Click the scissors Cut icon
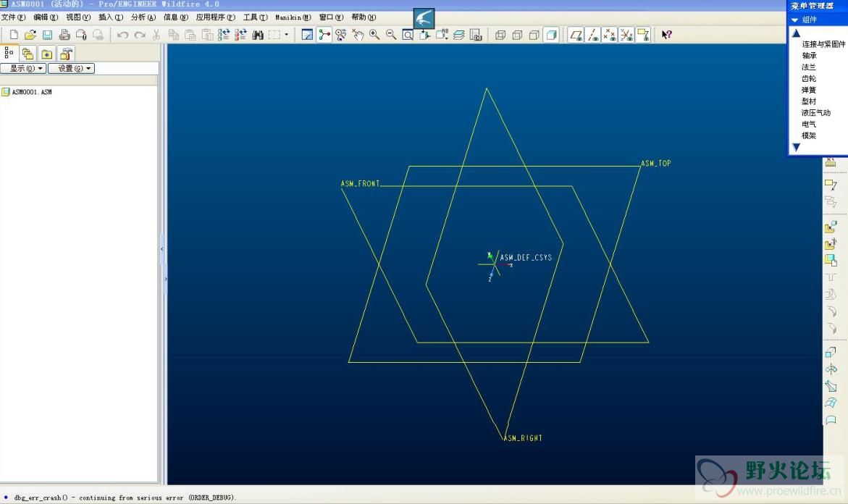 pos(156,35)
